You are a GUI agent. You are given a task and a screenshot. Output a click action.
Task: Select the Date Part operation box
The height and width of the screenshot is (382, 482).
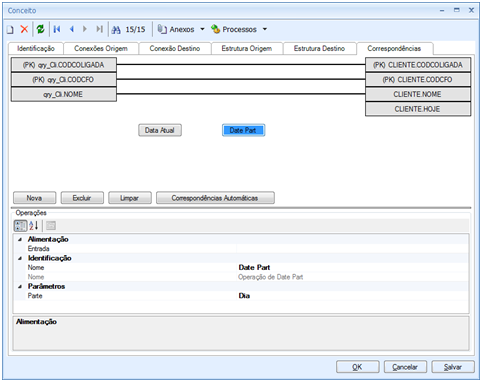tap(243, 130)
